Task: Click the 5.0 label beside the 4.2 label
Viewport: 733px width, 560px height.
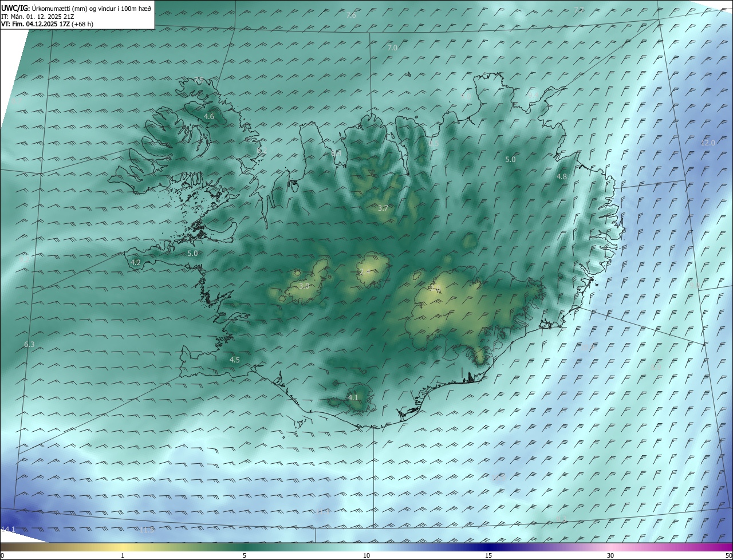Action: pos(192,253)
